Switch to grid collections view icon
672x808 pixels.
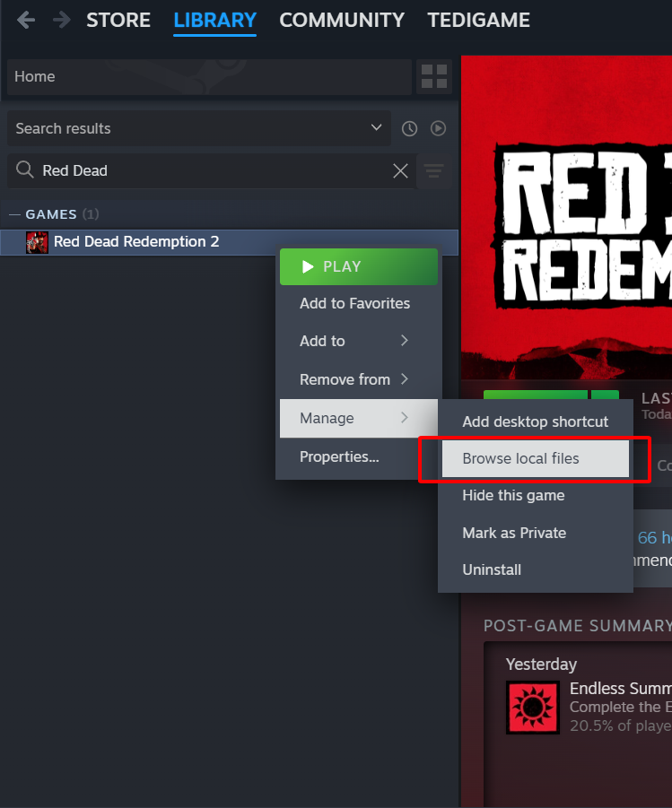[x=434, y=77]
